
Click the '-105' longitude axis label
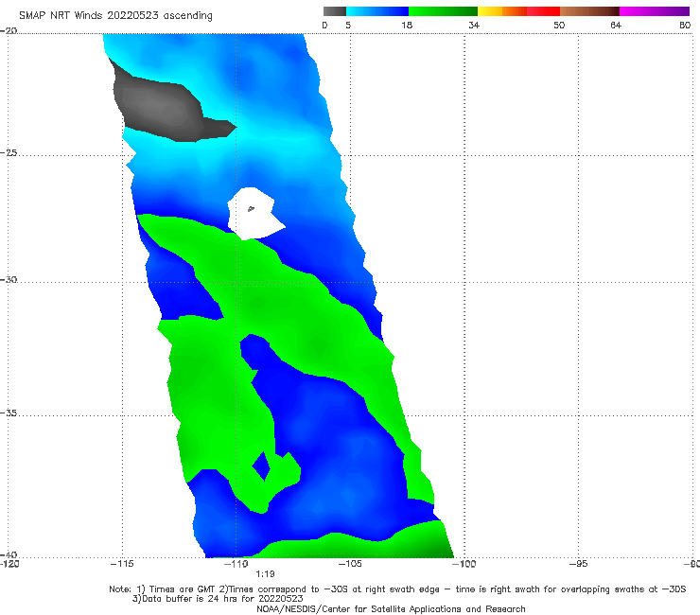(x=350, y=564)
